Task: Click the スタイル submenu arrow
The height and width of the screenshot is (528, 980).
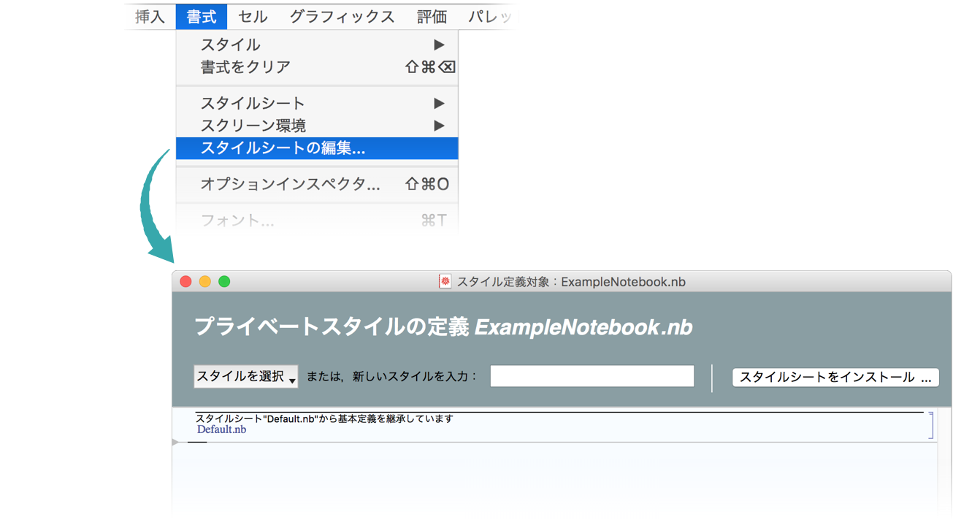Action: coord(439,45)
